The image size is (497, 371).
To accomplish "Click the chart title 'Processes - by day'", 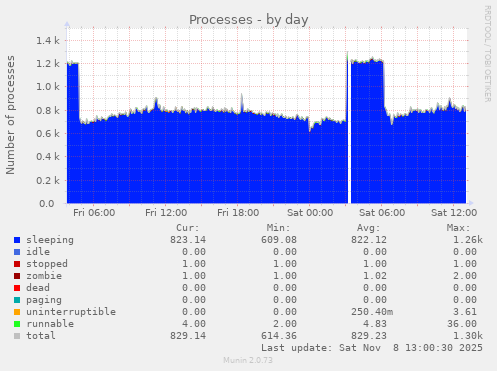I will [x=249, y=20].
